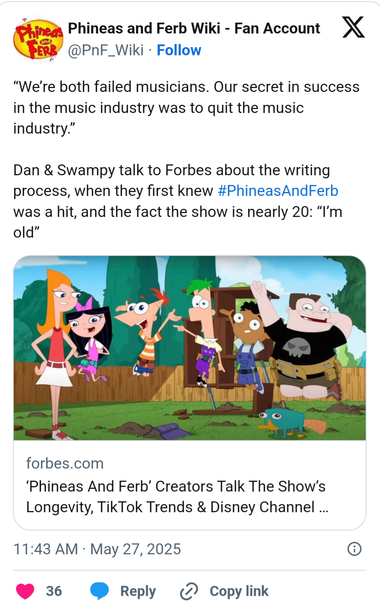
Task: Open the tweet info circle icon
Action: 354,549
